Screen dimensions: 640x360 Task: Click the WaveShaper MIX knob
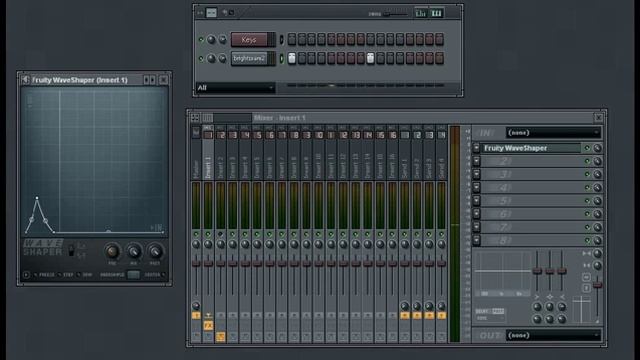[134, 252]
